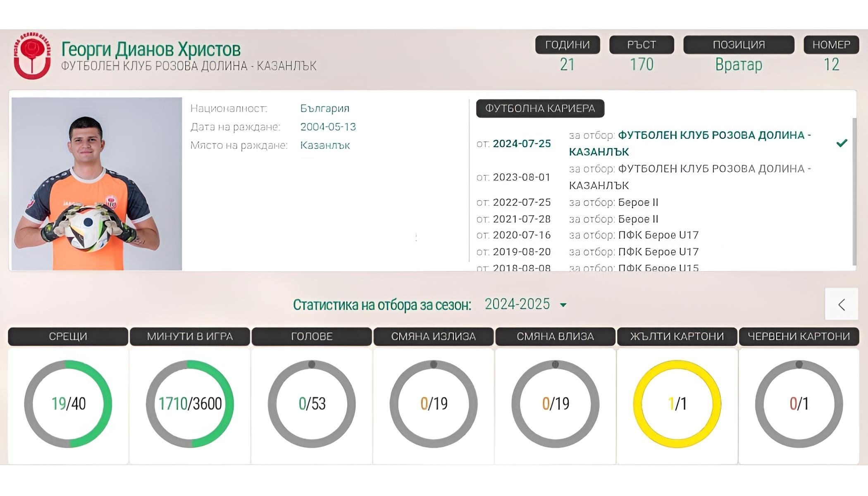Click the birthplace value Казанлък
868x496 pixels.
pyautogui.click(x=325, y=145)
